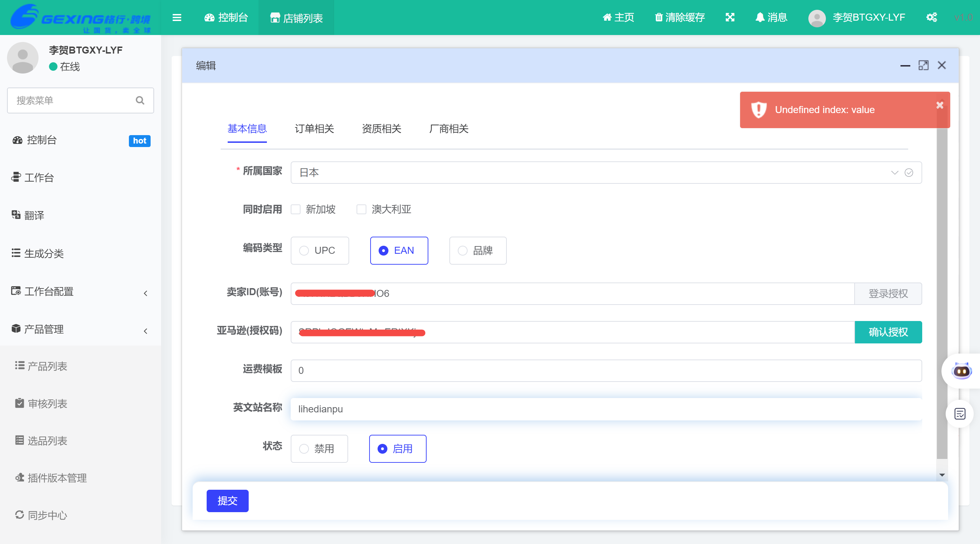Click the search magnifier in menu search
The image size is (980, 544).
140,100
